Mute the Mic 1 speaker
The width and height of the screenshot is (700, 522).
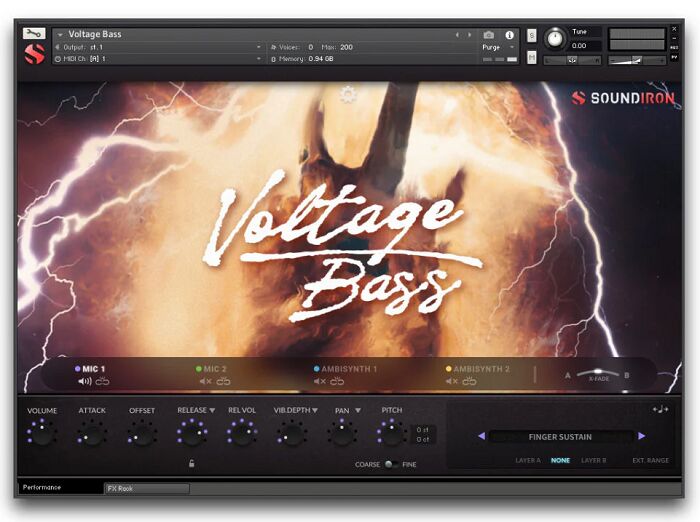click(85, 381)
